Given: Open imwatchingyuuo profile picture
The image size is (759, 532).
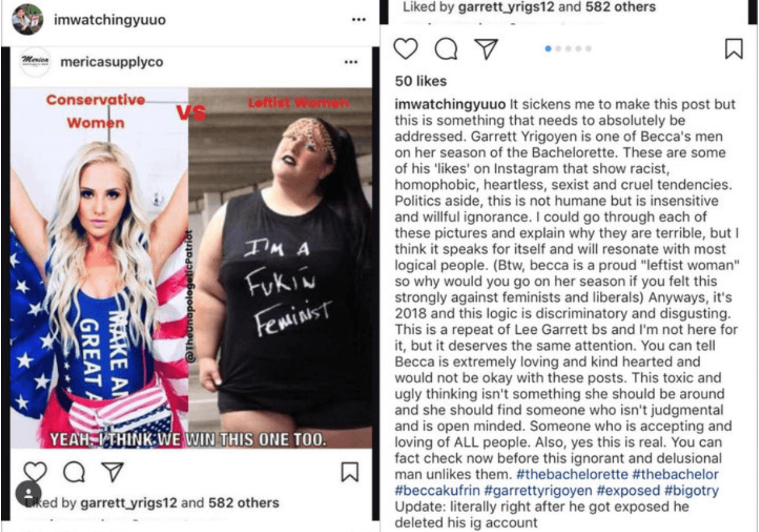Looking at the screenshot, I should coord(27,20).
